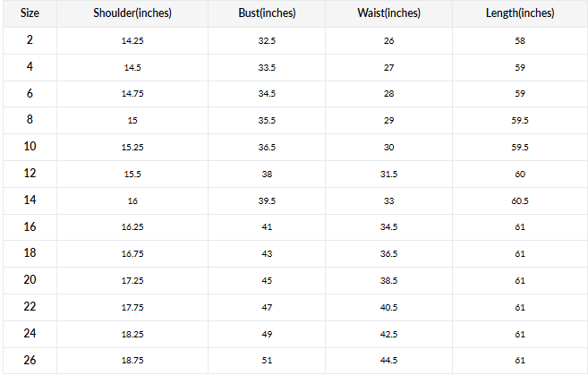Click the Length(inches) column header
The width and height of the screenshot is (588, 375).
click(520, 13)
